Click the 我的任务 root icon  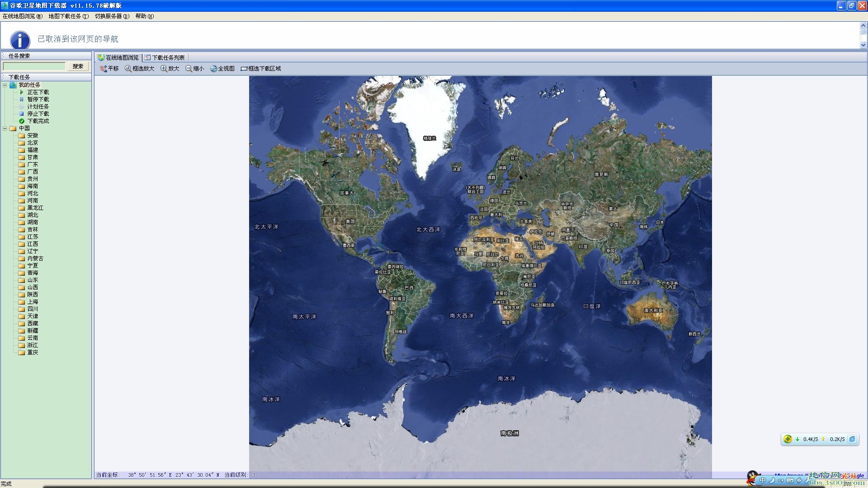pos(13,85)
